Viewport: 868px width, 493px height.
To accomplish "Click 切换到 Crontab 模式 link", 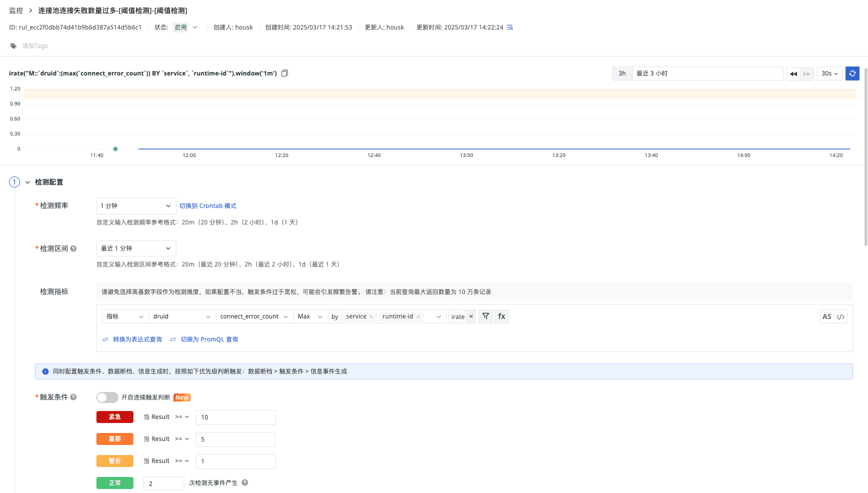I will (208, 206).
